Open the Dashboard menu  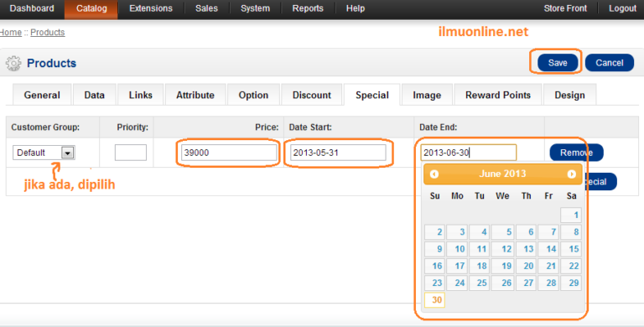coord(32,8)
